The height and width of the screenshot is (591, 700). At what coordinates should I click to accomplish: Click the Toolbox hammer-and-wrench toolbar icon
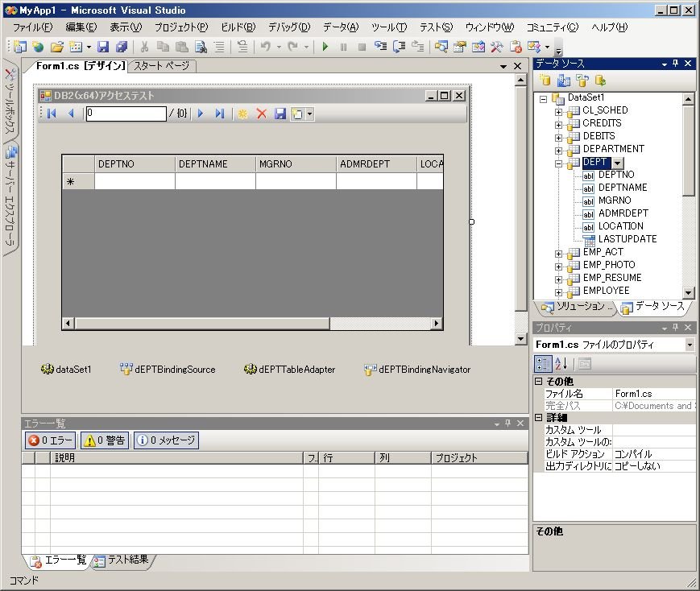[x=496, y=47]
